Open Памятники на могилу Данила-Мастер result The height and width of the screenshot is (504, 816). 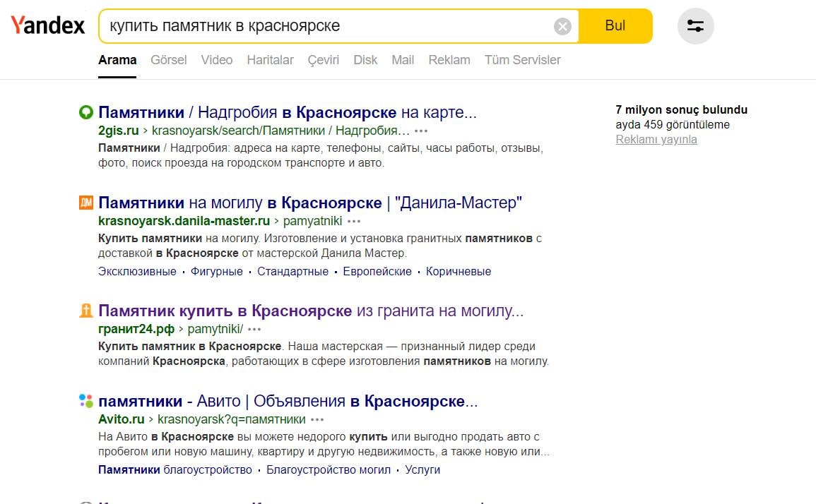coord(310,203)
